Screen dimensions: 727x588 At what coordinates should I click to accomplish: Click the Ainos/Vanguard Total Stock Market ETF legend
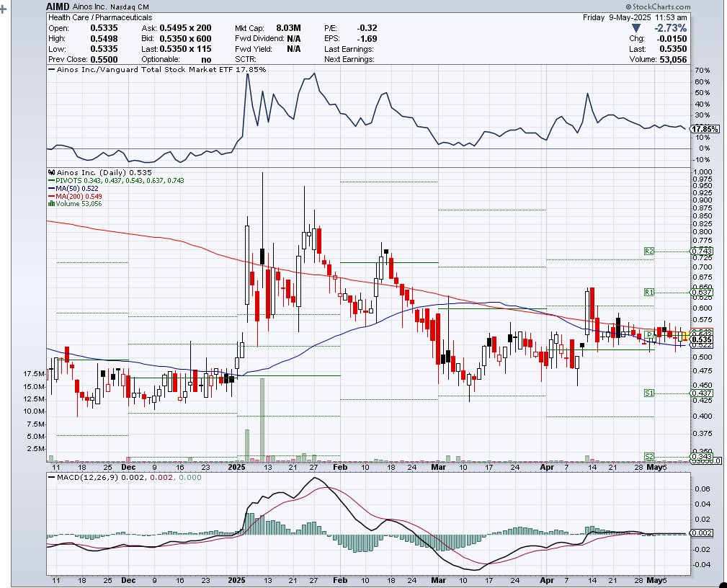click(157, 70)
